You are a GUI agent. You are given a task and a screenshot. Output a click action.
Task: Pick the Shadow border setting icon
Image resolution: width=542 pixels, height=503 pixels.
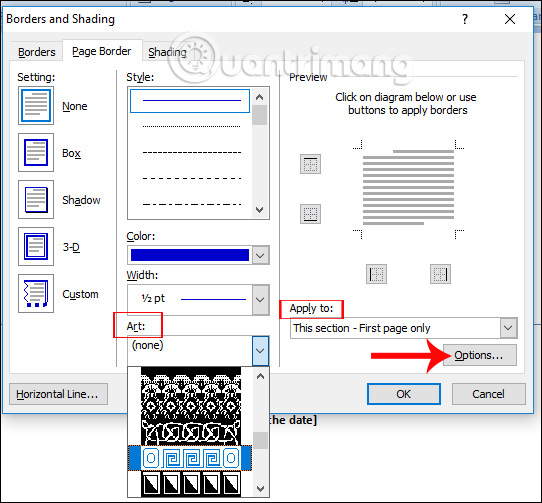coord(36,199)
